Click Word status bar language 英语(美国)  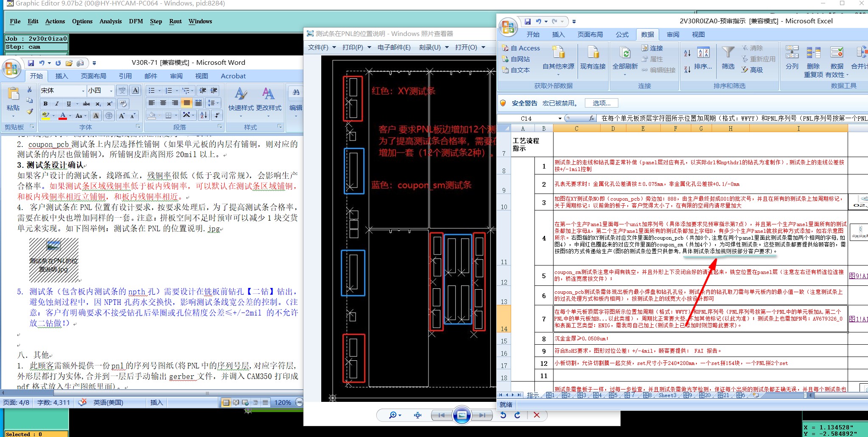(x=108, y=402)
